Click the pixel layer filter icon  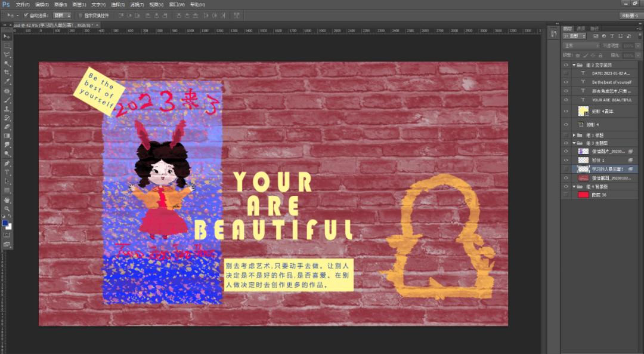(596, 36)
